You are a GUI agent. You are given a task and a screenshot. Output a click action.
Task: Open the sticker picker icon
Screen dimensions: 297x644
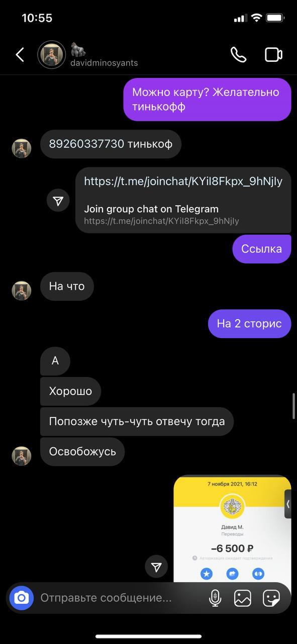(271, 598)
